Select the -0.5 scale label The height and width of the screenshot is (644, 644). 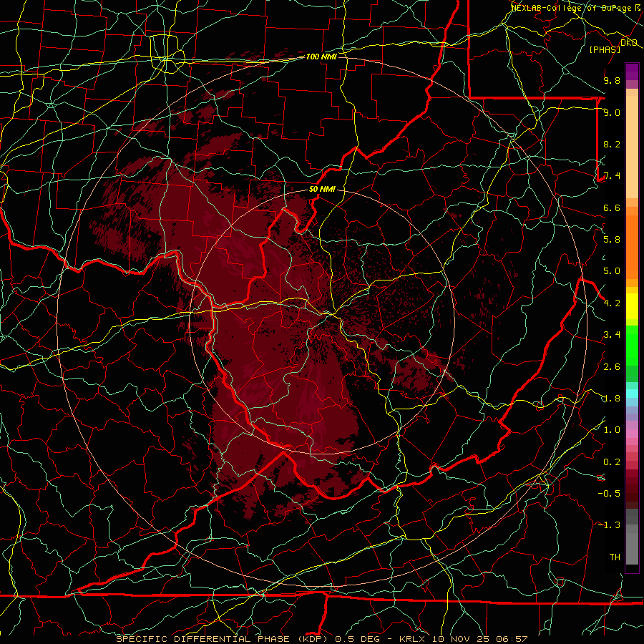point(609,494)
